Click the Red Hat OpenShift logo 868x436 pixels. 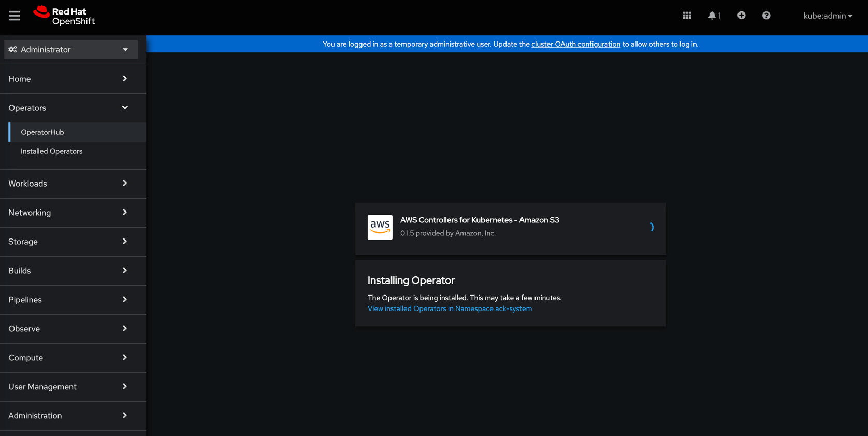point(64,16)
